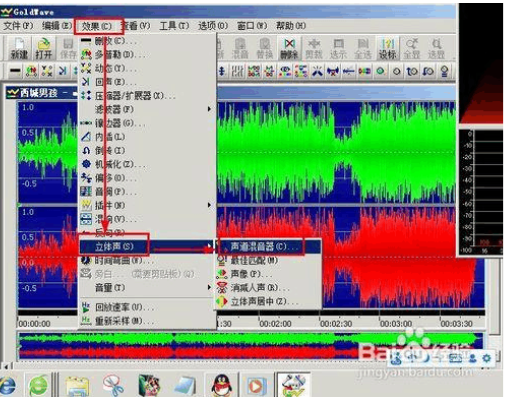Viewport: 505px width, 397px height.
Task: Click the 剪裁 (Trim) toolbar icon
Action: click(x=314, y=49)
